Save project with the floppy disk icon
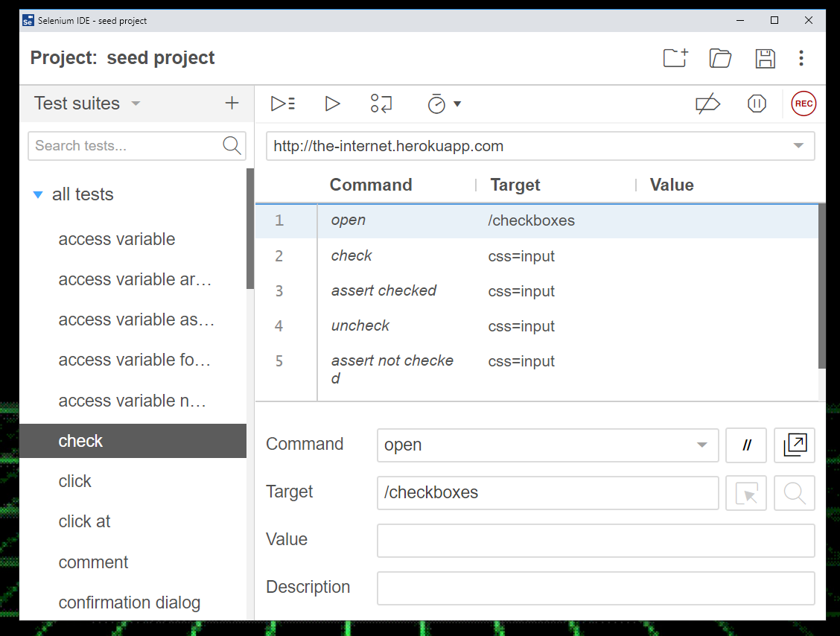Image resolution: width=840 pixels, height=636 pixels. (765, 58)
